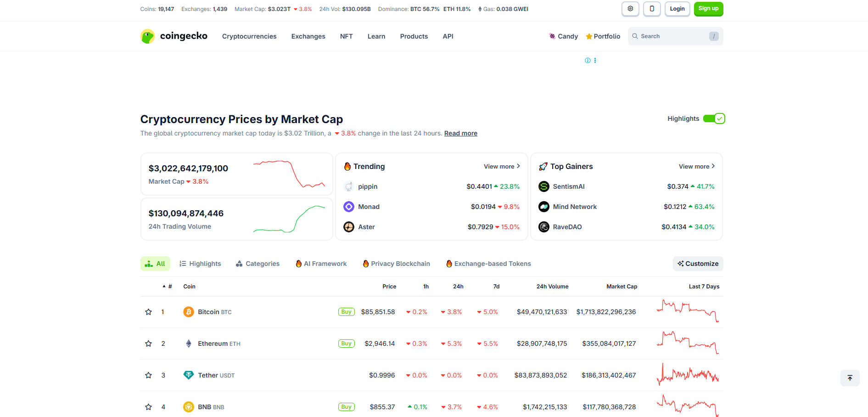Open the ad options dots icon
This screenshot has width=868, height=417.
(x=595, y=61)
